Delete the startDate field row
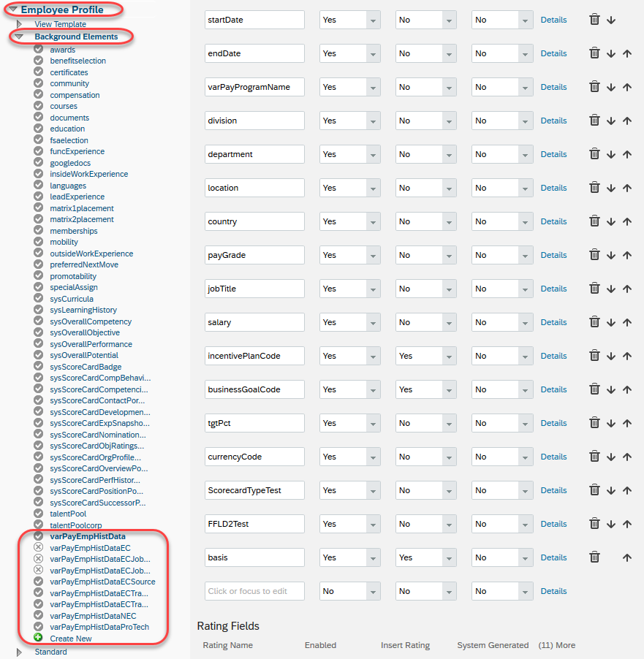The image size is (644, 659). 594,19
